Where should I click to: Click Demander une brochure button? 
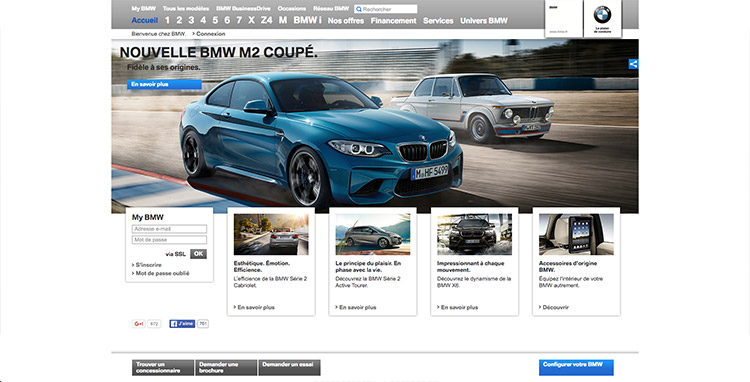226,368
